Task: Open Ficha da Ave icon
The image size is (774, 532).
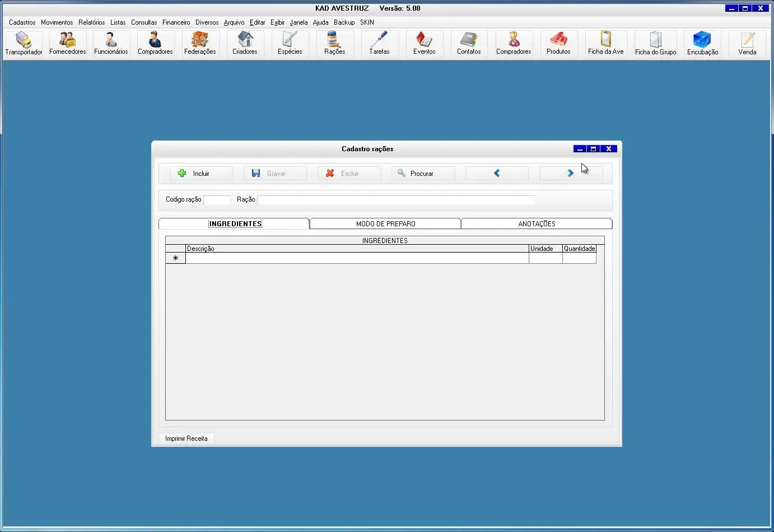Action: coord(605,44)
